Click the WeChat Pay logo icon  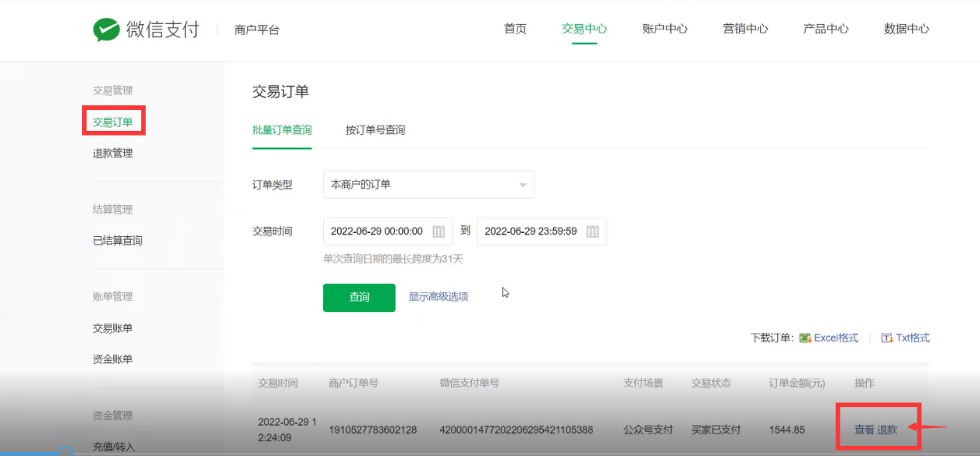[105, 29]
